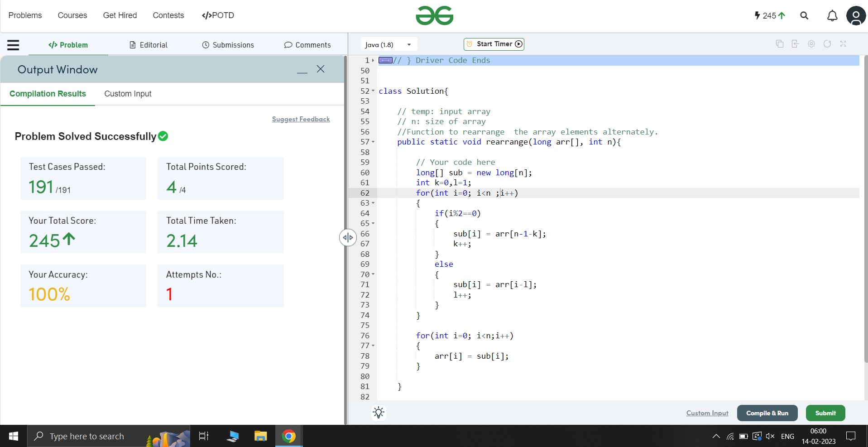Collapse first for-loop block at line 63
This screenshot has height=447, width=868.
tap(373, 203)
